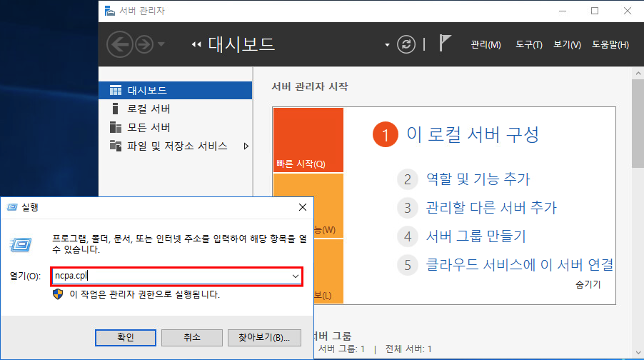
Task: Click link 역할 및 기능 추가
Action: (478, 179)
